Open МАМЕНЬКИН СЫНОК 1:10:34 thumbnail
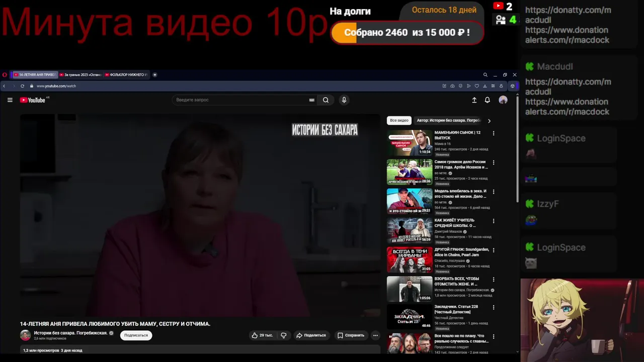This screenshot has width=644, height=362. tap(410, 143)
